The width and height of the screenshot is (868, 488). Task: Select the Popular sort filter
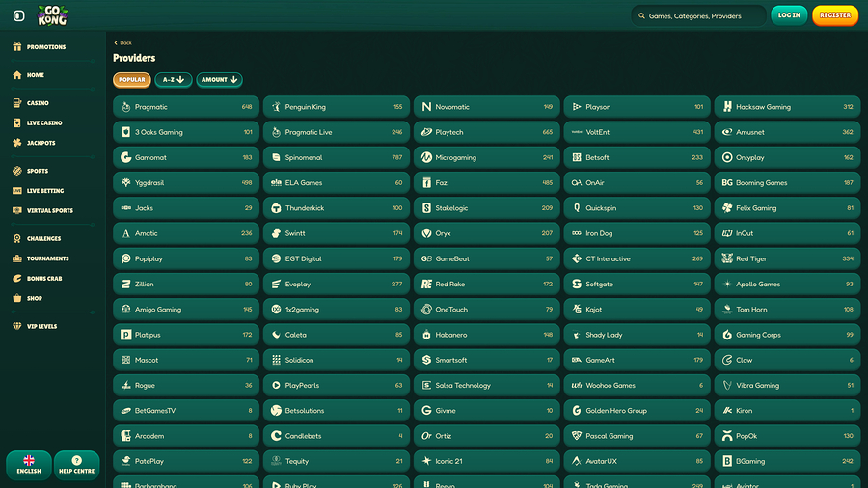point(132,80)
